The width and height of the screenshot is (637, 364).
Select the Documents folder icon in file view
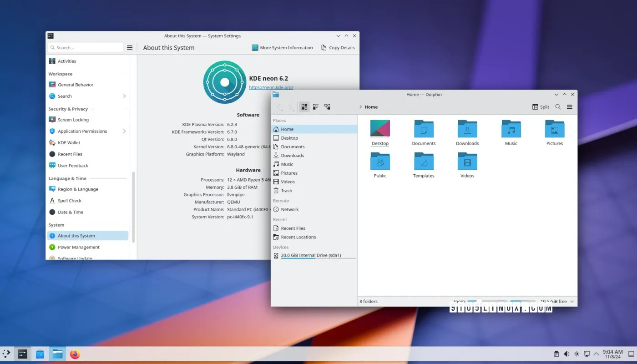[424, 129]
